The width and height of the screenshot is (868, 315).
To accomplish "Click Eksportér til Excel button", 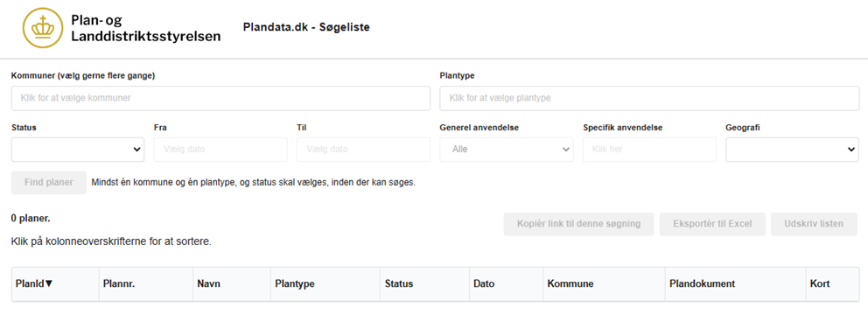I will [x=712, y=224].
